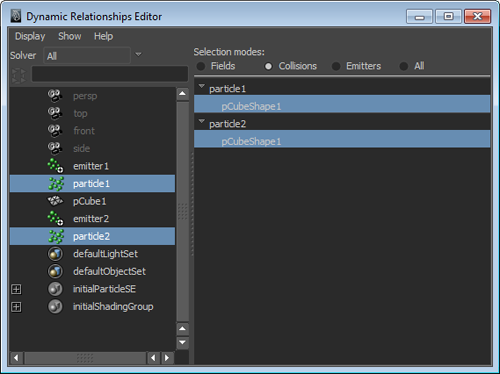Select defaultLightSet in the object list

point(105,254)
